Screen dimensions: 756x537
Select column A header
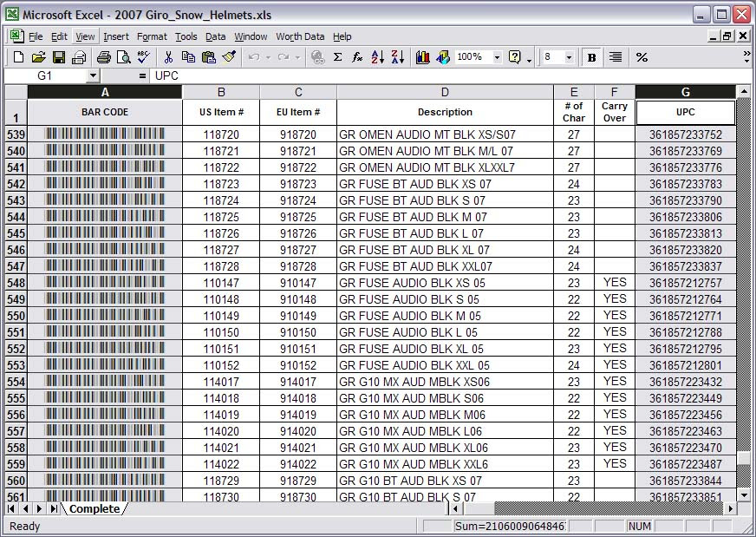coord(105,92)
